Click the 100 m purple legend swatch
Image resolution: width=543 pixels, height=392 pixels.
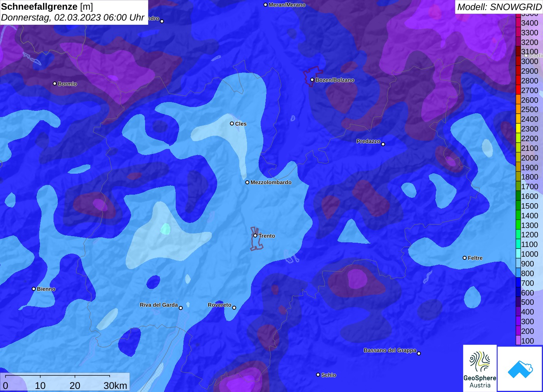518,341
